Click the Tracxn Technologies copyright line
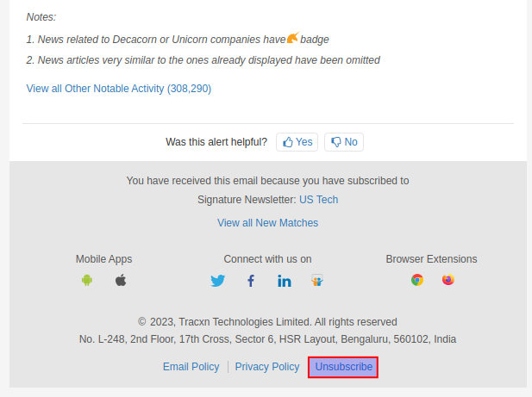The height and width of the screenshot is (397, 532). pyautogui.click(x=267, y=322)
